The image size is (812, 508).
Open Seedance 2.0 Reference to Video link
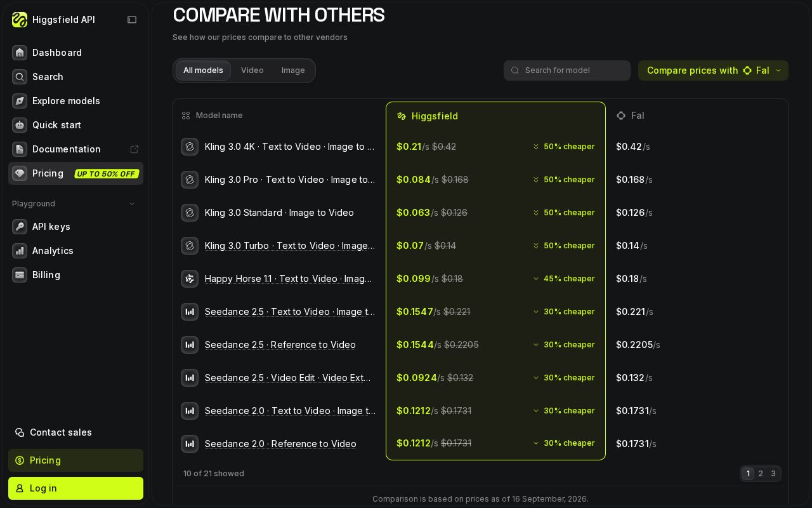click(x=280, y=444)
